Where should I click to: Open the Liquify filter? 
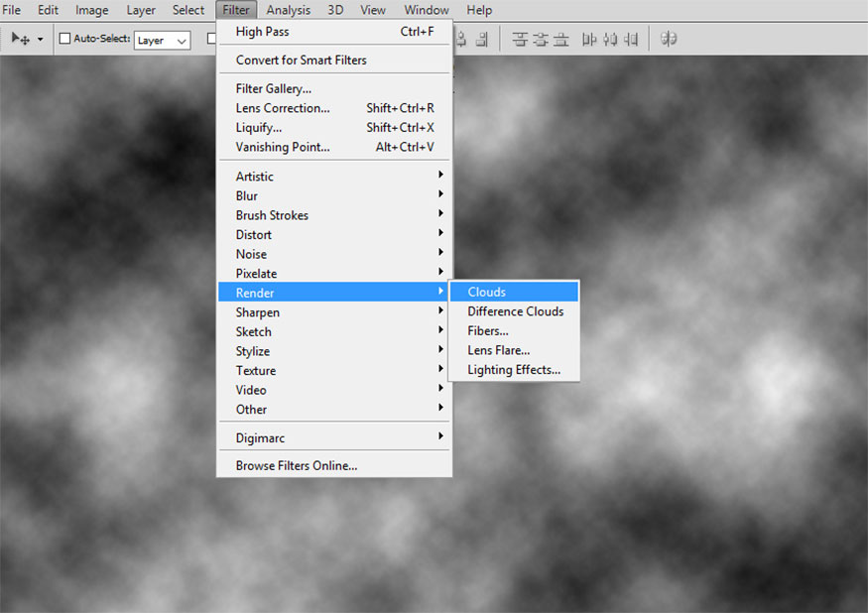334,127
